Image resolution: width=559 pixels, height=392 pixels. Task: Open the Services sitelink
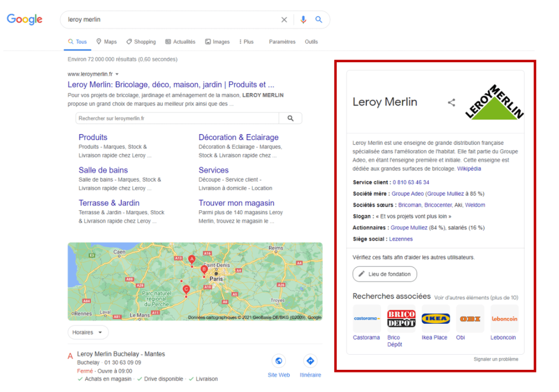click(x=214, y=170)
